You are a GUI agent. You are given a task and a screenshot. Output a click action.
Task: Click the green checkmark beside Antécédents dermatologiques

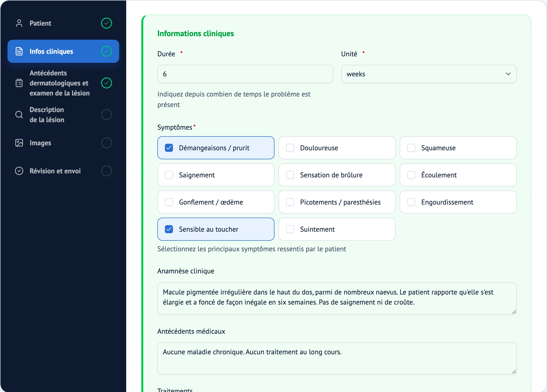(107, 83)
